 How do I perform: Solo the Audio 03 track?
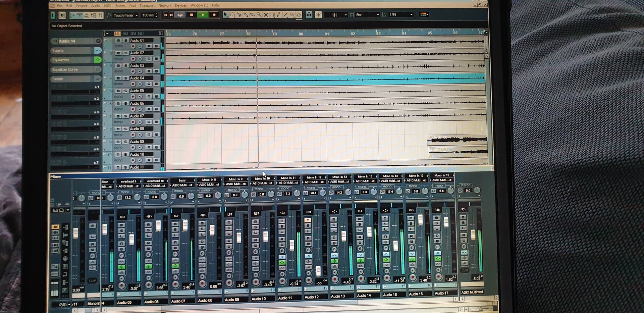pyautogui.click(x=126, y=66)
